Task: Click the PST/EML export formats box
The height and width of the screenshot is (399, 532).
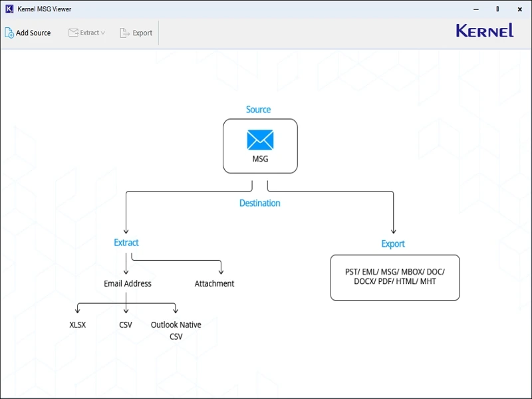Action: (x=395, y=277)
